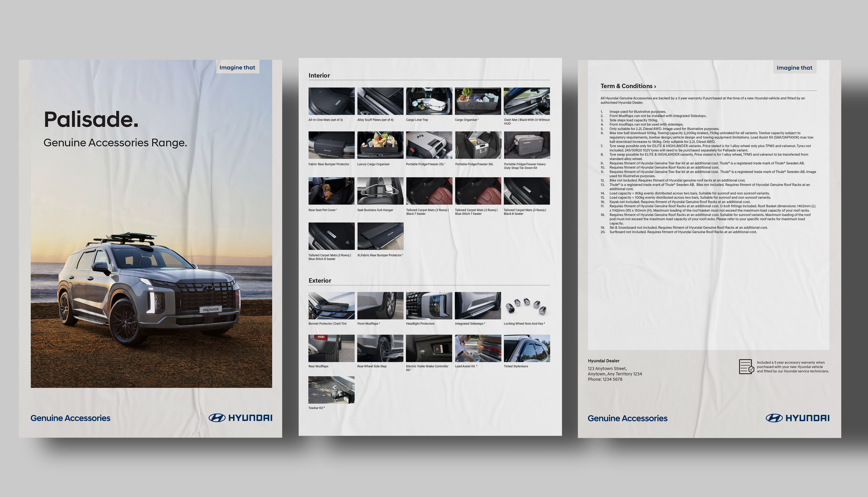Click the Headlight Protectors thumbnail

(429, 305)
